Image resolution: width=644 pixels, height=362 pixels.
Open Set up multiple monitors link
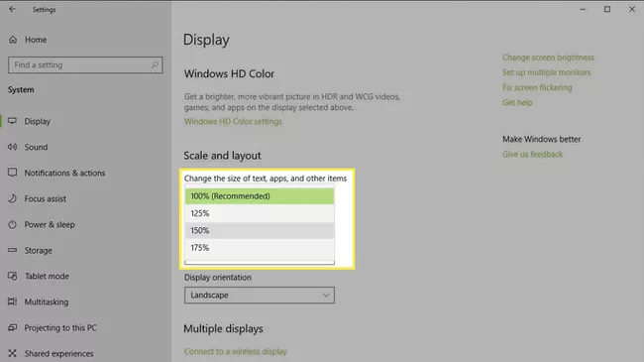(546, 72)
